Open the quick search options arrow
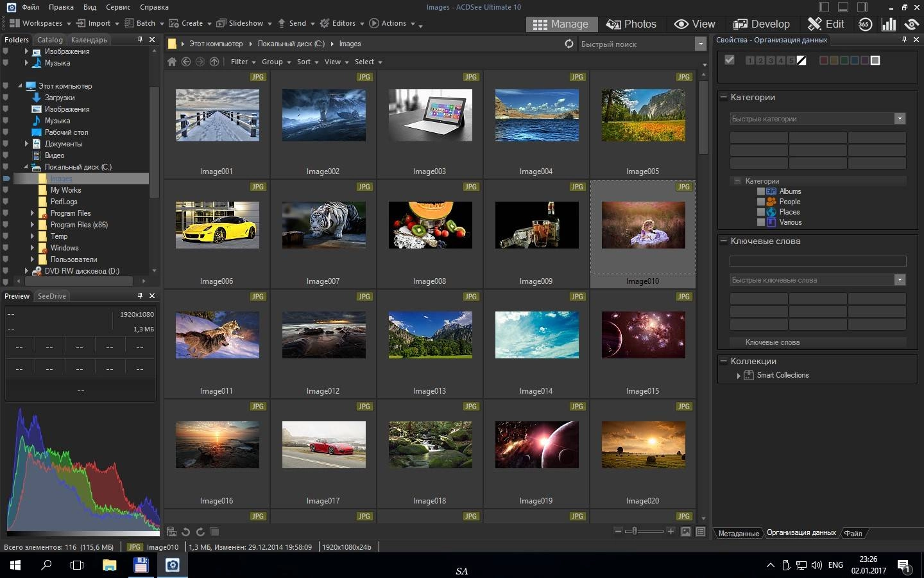 point(700,44)
